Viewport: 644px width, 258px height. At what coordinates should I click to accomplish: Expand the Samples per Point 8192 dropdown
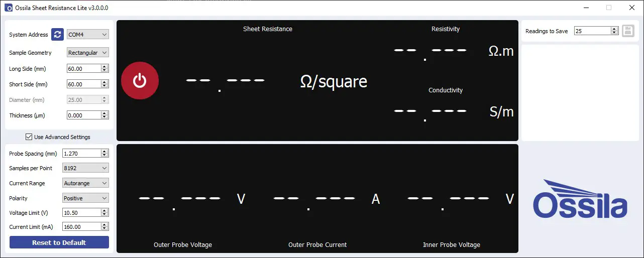(x=85, y=168)
